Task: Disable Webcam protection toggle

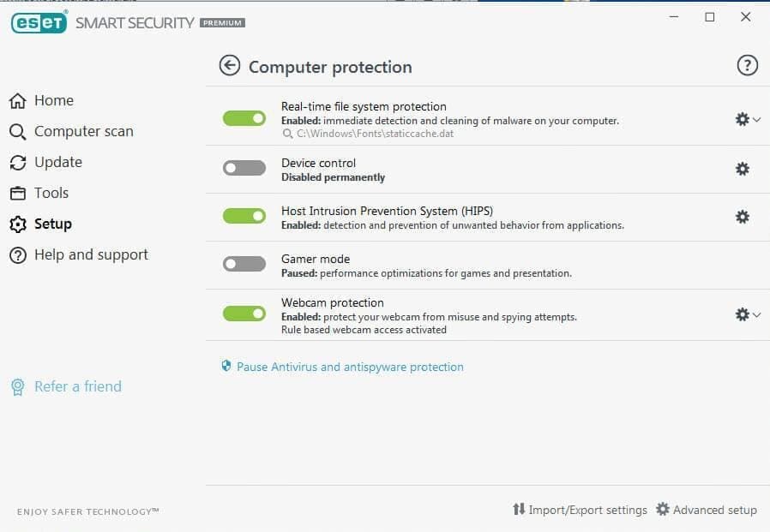Action: click(244, 313)
